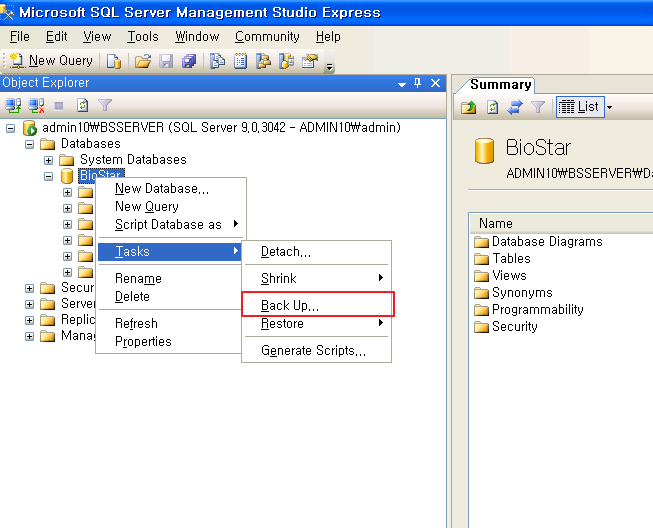The width and height of the screenshot is (653, 528).
Task: Select Tables in the Summary list
Action: tap(502, 259)
